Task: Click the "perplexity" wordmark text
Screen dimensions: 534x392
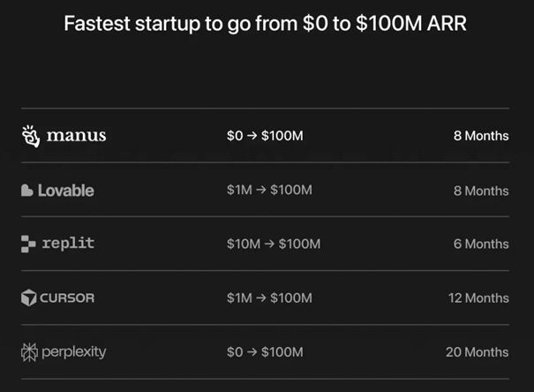Action: pos(74,352)
